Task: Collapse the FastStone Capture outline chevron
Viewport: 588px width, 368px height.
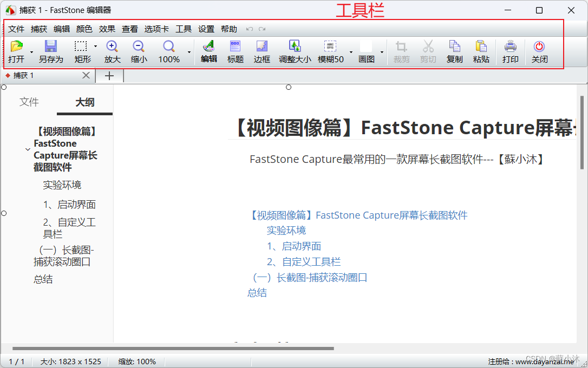Action: (x=28, y=149)
